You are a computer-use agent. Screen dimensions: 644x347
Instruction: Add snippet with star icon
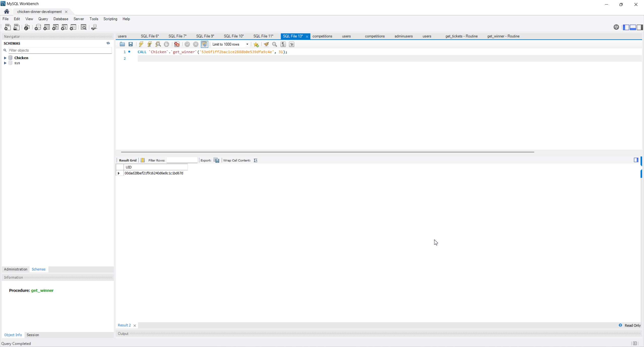point(256,44)
